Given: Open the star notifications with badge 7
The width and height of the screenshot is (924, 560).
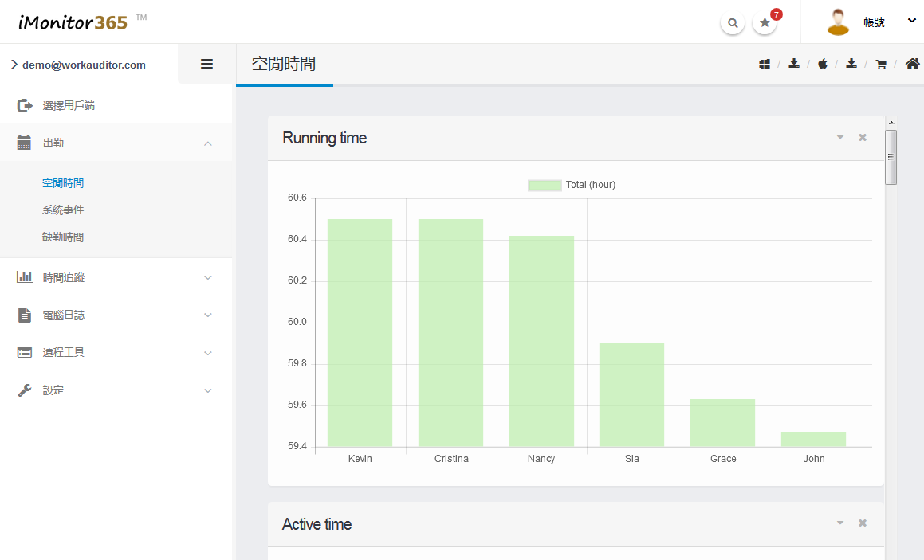Looking at the screenshot, I should (x=765, y=23).
